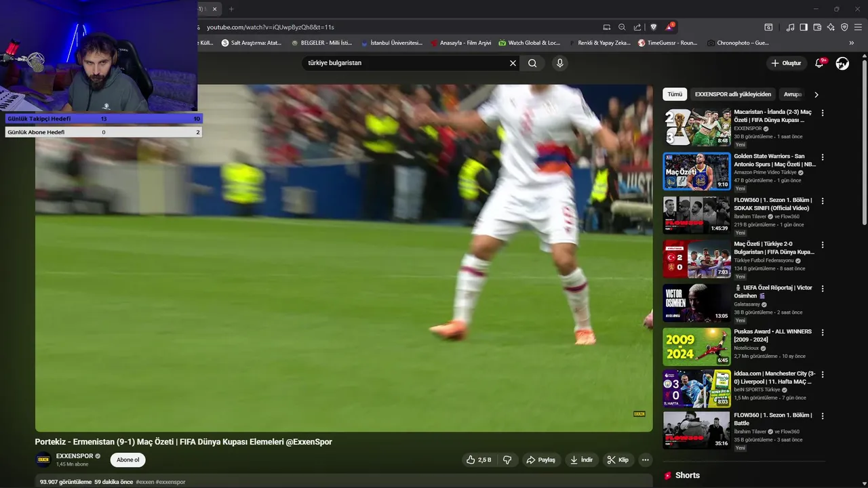Open Salt Araştırma bookmark
868x488 pixels.
(251, 43)
